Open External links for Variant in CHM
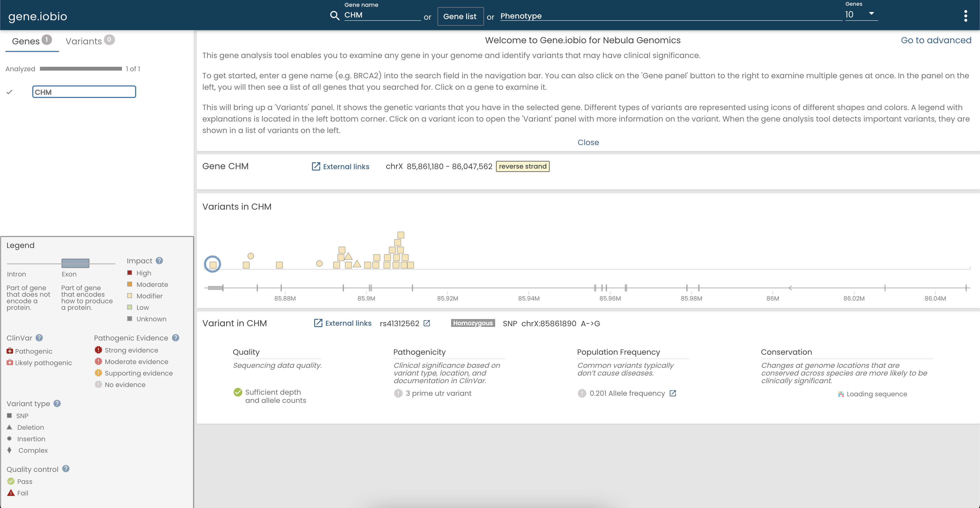Screen dimensions: 980x508 342,323
